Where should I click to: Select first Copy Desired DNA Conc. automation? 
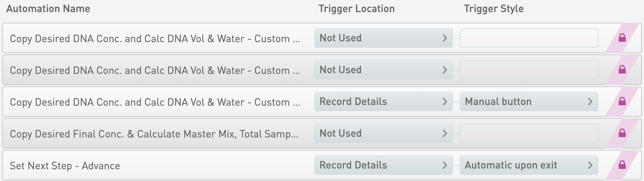[155, 39]
